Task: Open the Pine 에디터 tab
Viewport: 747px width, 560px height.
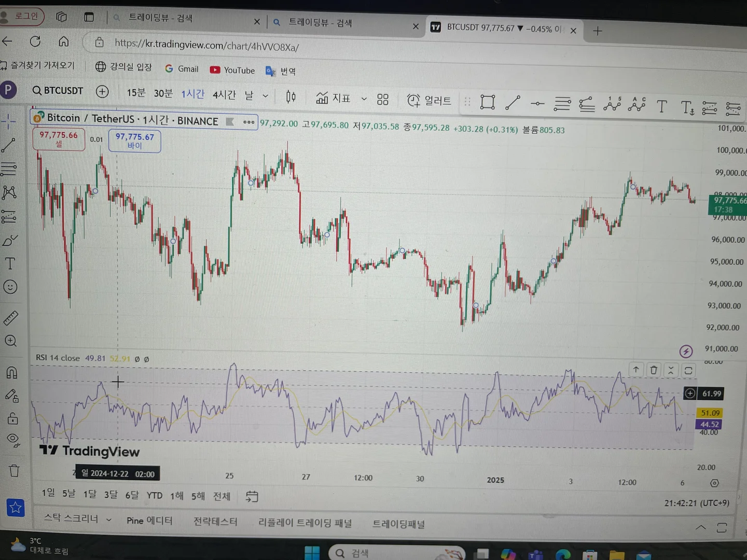Action: pos(149,521)
